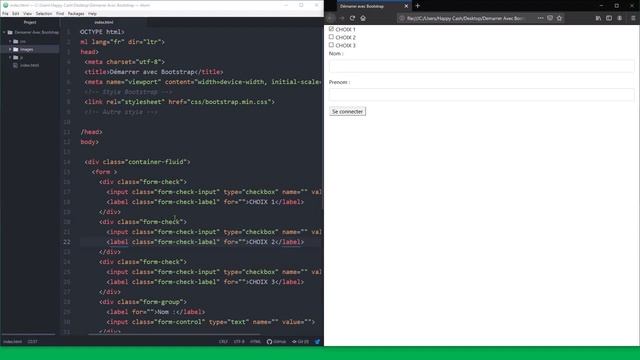
Task: Bookmark this page with star icon
Action: [559, 18]
